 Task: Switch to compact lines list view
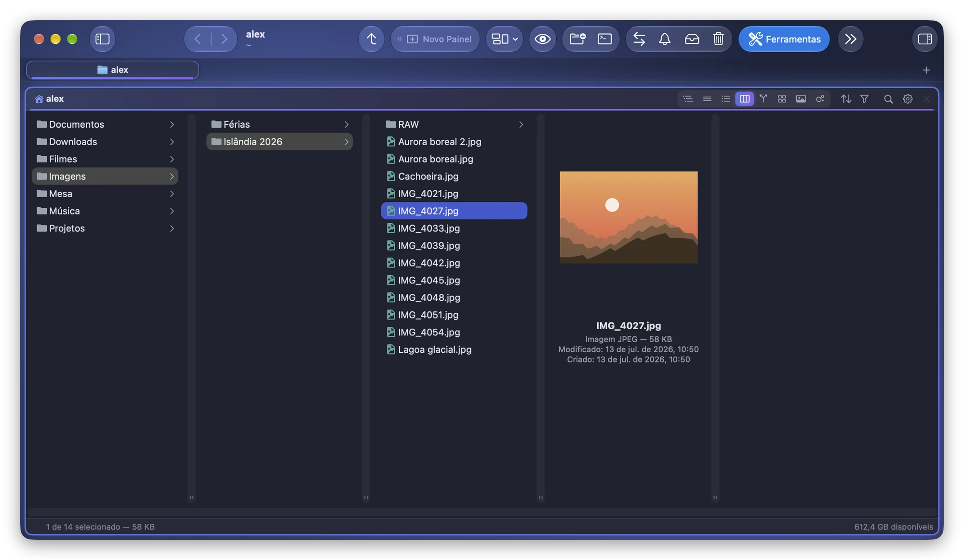click(707, 99)
